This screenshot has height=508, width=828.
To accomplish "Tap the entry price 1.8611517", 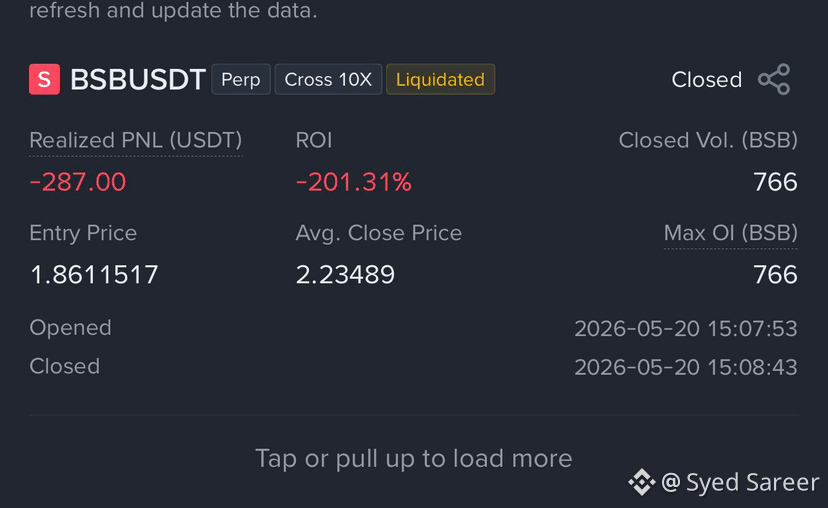I will (x=94, y=275).
